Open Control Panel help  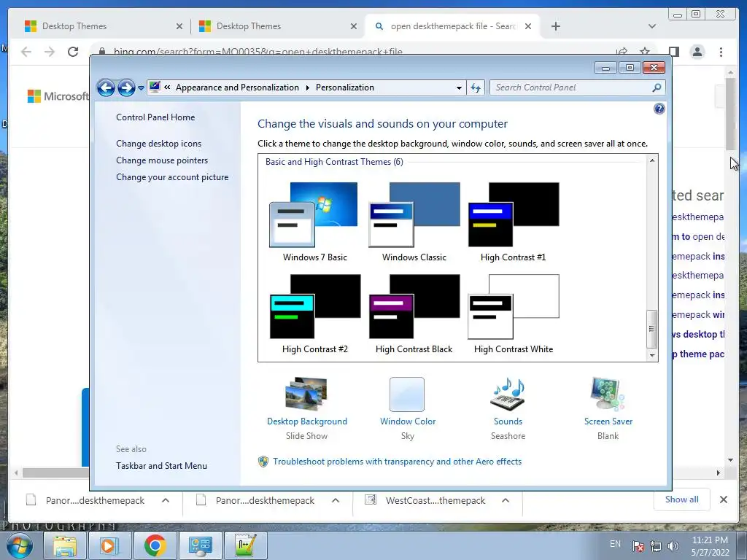[x=659, y=109]
